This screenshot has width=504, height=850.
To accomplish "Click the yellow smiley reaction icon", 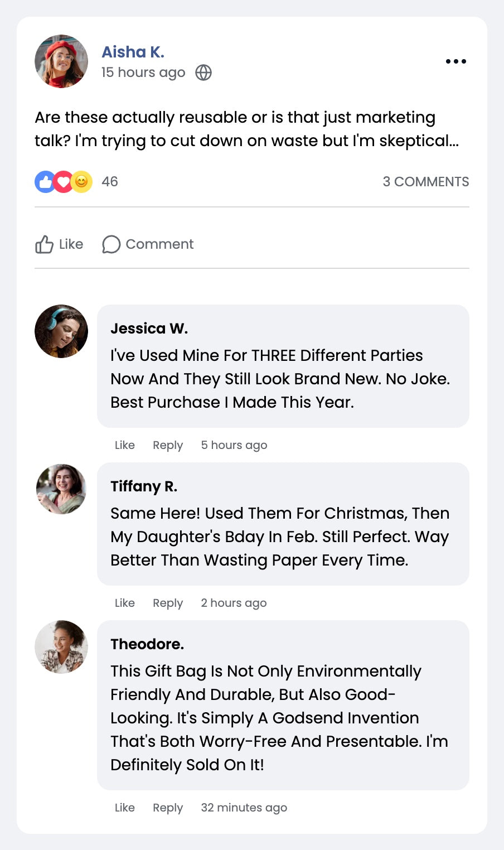I will pos(82,182).
